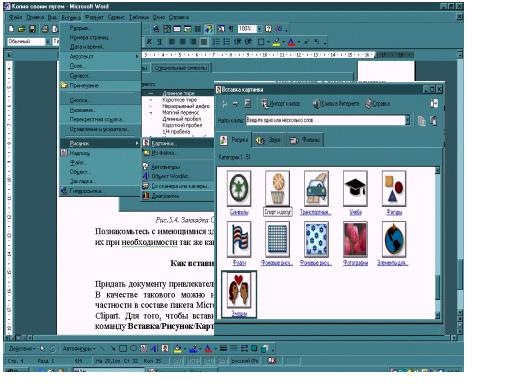Choose Диаграмма in the Рисунок submenu

tap(178, 196)
